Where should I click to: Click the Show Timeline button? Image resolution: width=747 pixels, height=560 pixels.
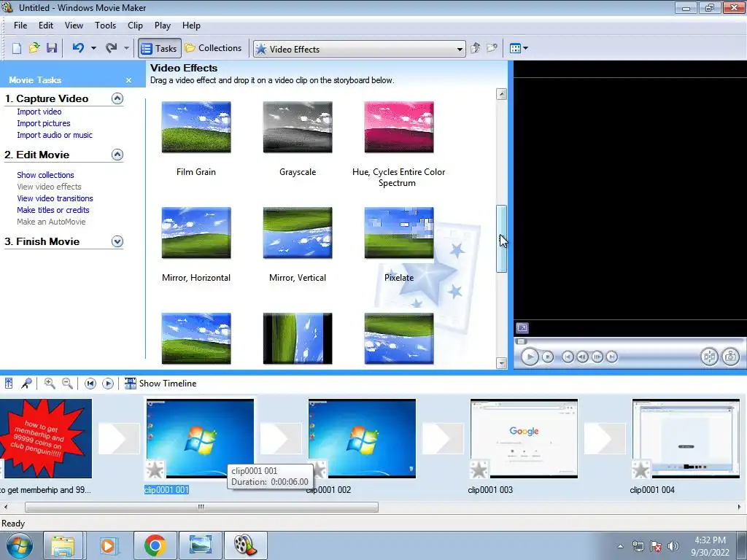[x=160, y=384]
